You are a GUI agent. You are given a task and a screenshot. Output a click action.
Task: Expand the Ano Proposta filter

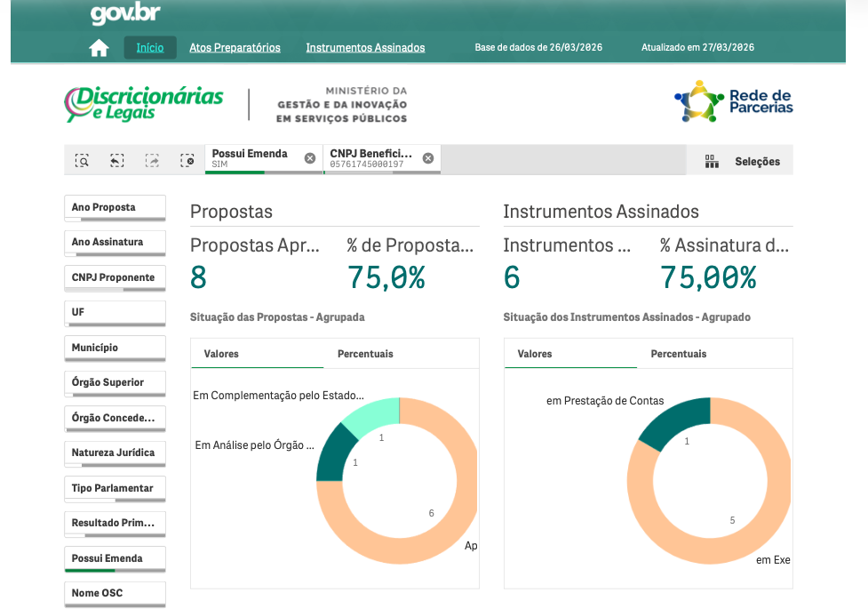tap(115, 207)
